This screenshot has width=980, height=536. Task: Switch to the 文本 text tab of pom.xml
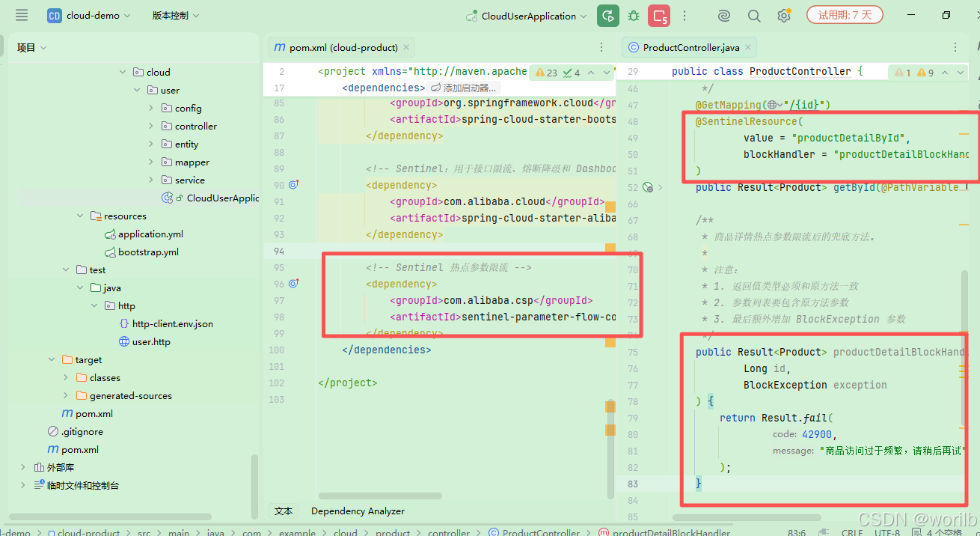(284, 511)
